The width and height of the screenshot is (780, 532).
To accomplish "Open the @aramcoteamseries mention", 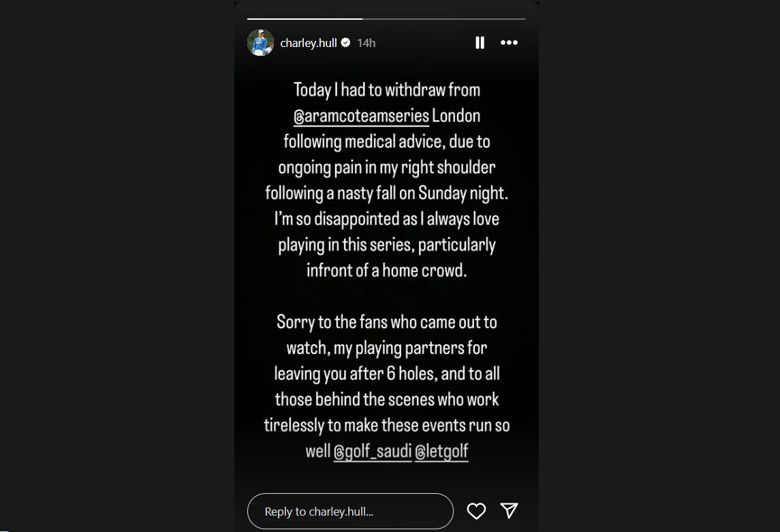I will (x=361, y=116).
